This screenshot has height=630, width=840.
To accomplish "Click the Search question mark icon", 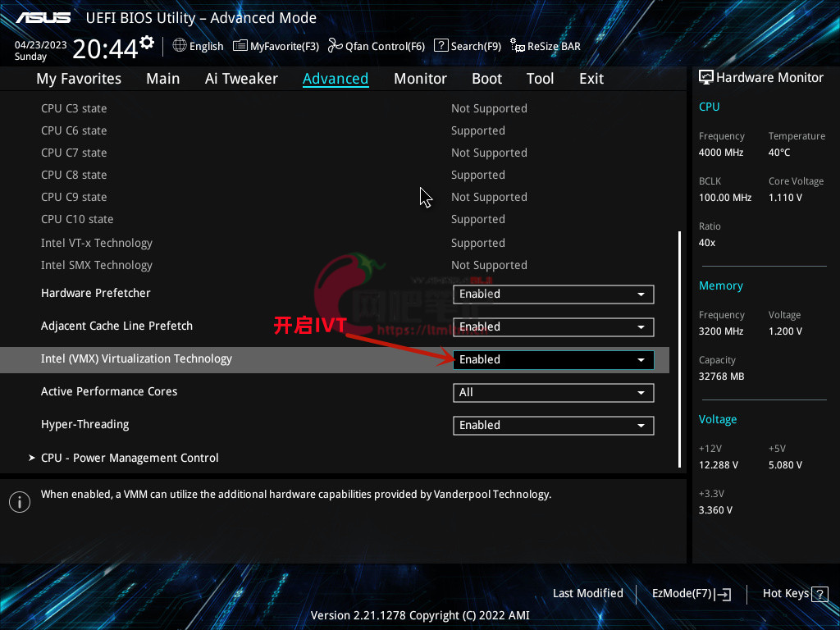I will pyautogui.click(x=441, y=46).
